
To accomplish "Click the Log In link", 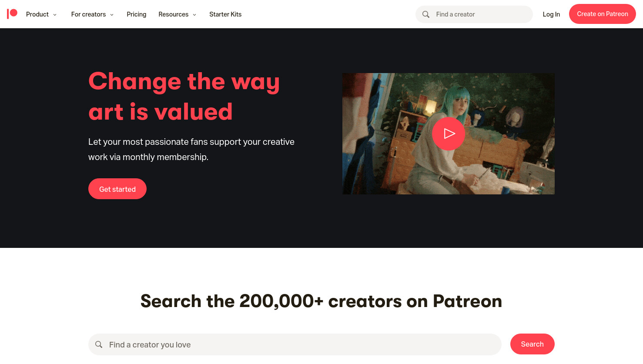I will [551, 14].
